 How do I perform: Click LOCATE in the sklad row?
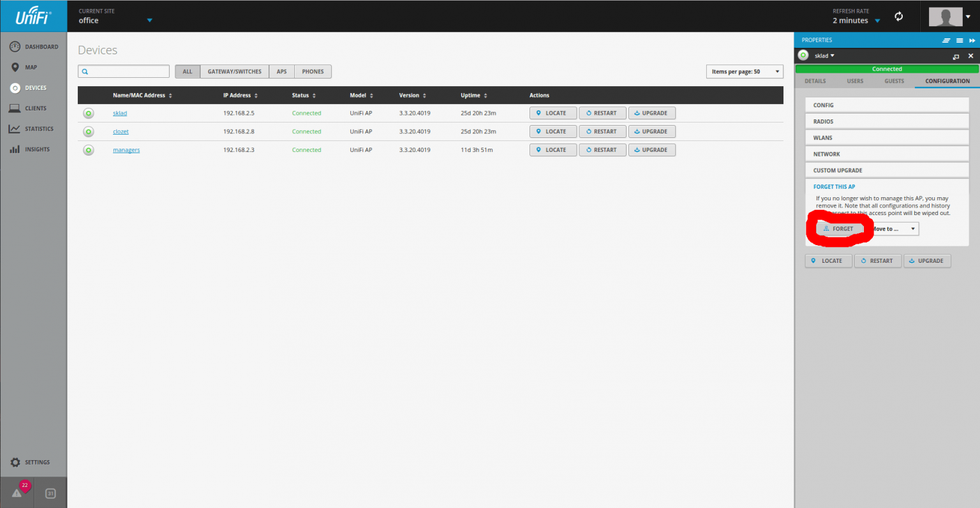pos(553,113)
